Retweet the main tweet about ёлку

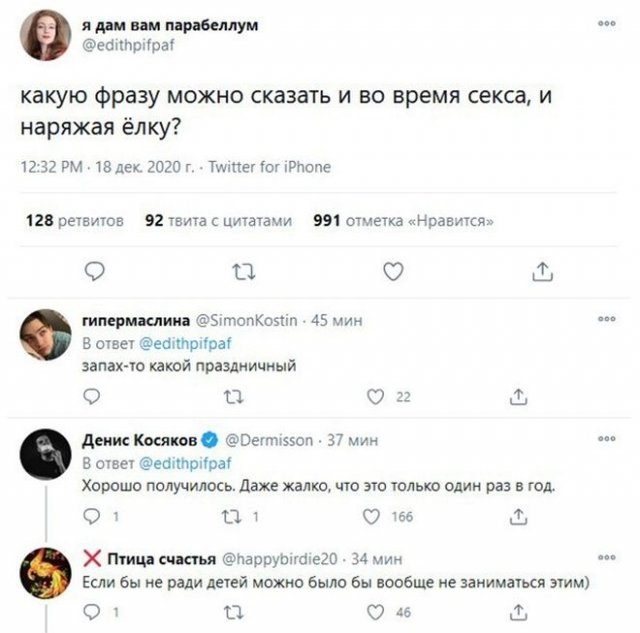coord(242,270)
